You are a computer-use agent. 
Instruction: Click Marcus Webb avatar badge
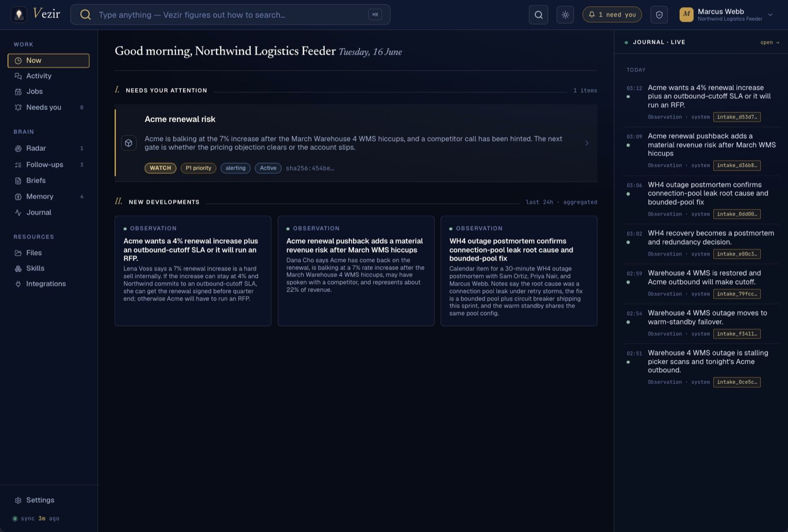click(687, 15)
